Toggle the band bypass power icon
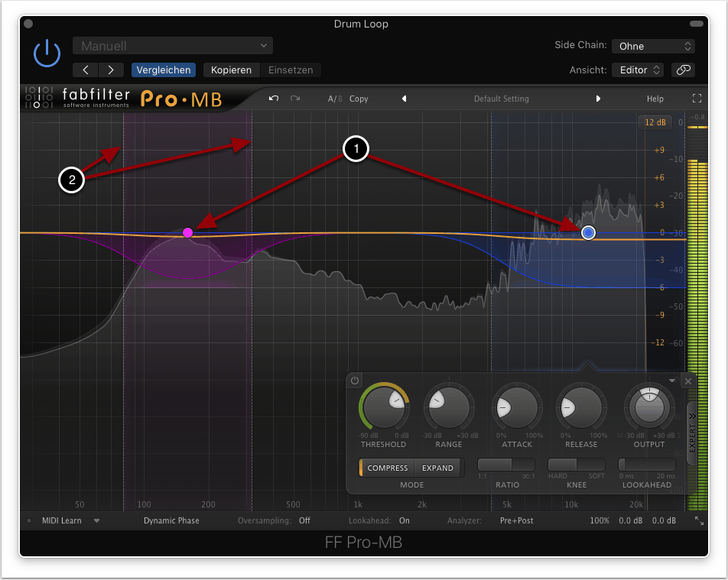This screenshot has height=580, width=728. [355, 380]
